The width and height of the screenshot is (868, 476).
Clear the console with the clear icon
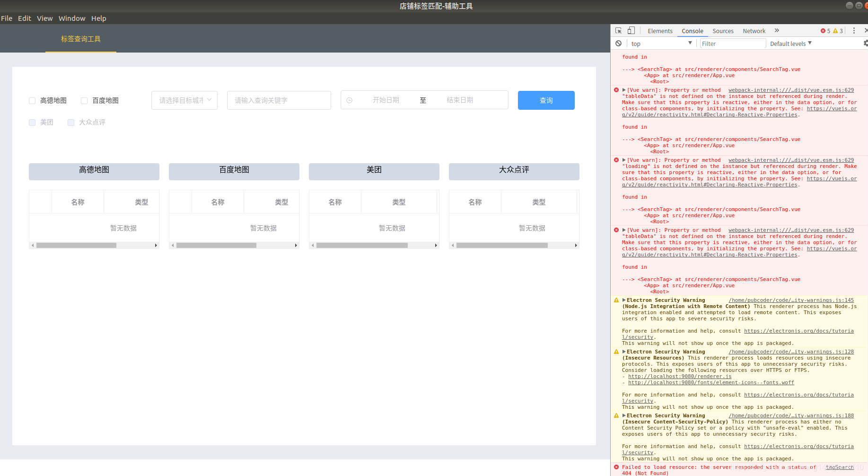(618, 44)
